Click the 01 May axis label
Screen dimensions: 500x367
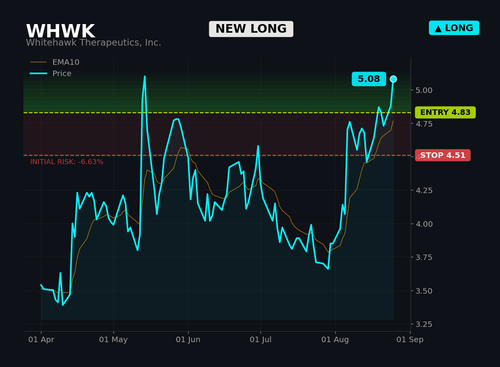(113, 340)
